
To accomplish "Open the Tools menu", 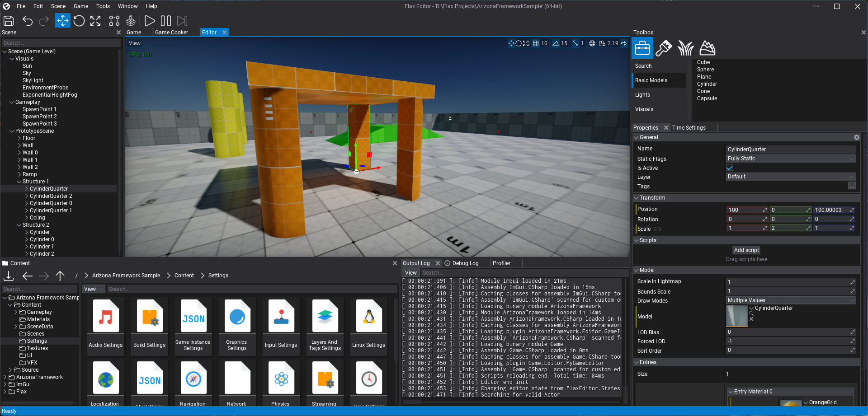I will click(x=103, y=6).
